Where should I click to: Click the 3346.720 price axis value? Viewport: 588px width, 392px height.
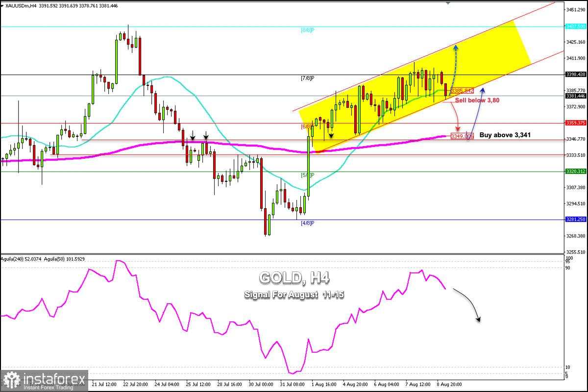[x=575, y=139]
